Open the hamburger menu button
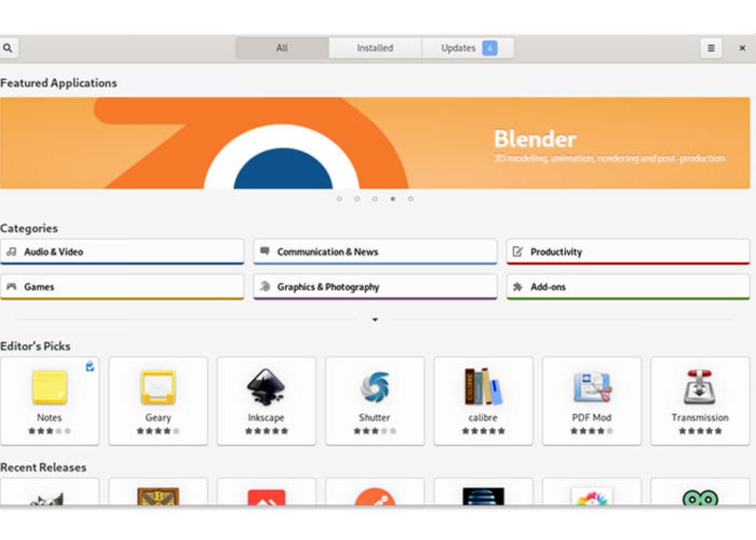Screen dimensions: 756x540 pyautogui.click(x=710, y=48)
